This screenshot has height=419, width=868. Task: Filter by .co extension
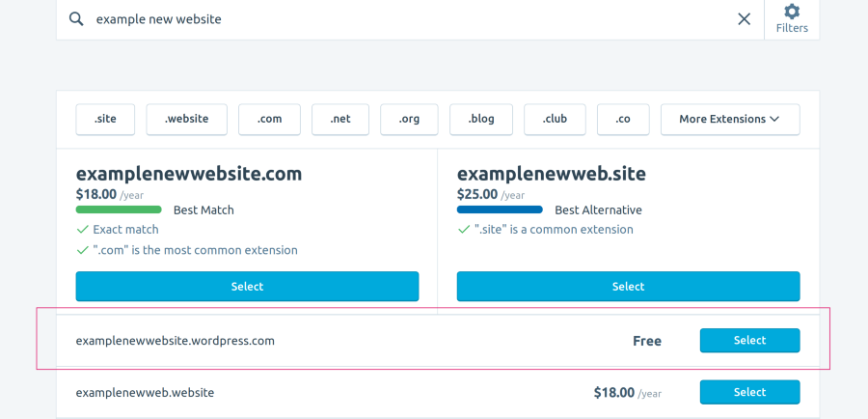coord(623,119)
